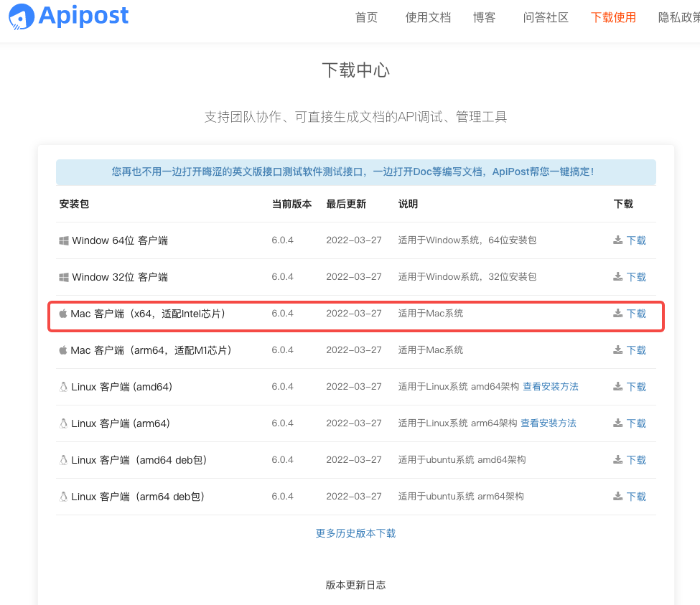This screenshot has width=700, height=605.
Task: Click the download tray icon in the Window 32位 row
Action: click(618, 276)
